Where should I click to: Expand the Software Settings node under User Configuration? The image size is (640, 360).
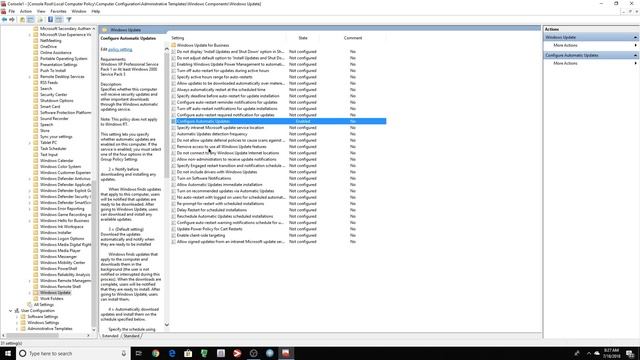click(x=17, y=317)
